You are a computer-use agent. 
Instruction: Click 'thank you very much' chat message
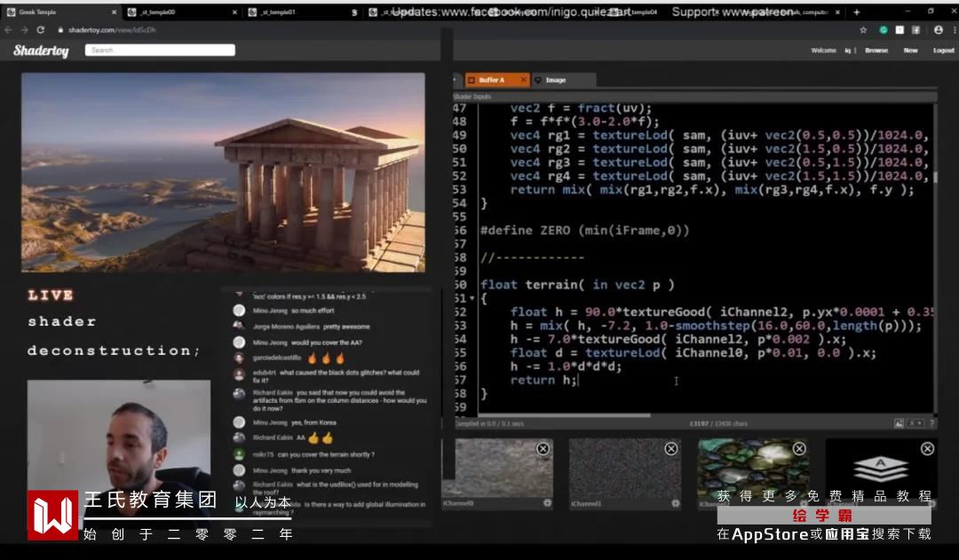coord(302,470)
